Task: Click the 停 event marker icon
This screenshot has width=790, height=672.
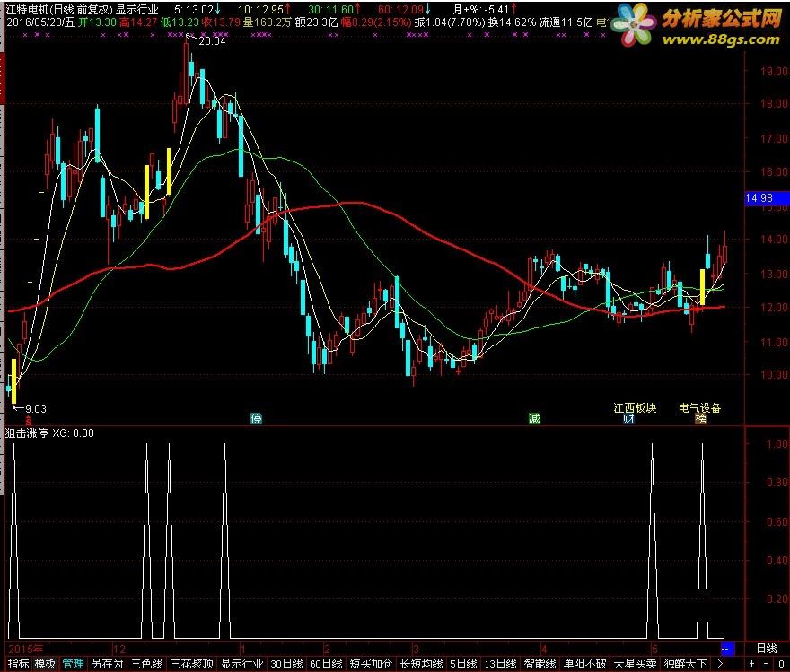Action: point(257,418)
